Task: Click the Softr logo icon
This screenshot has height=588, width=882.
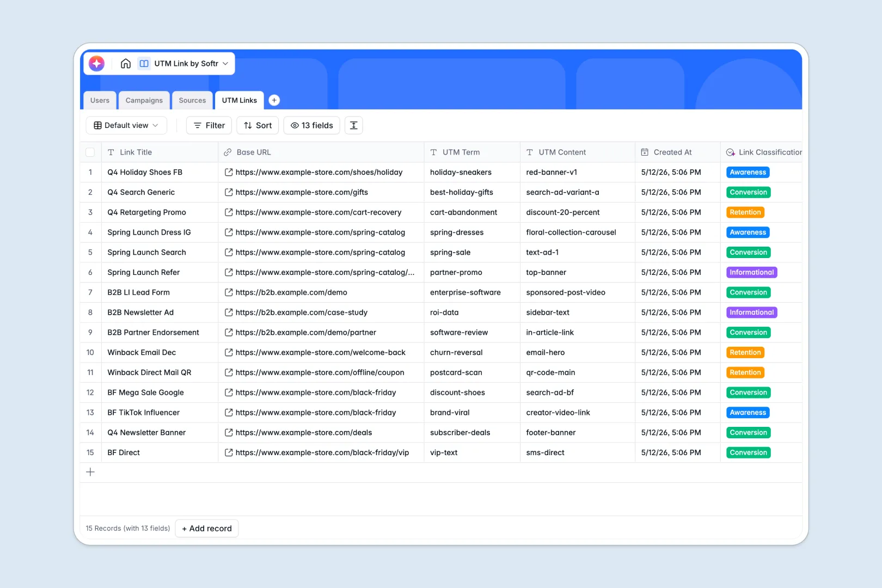Action: click(97, 64)
